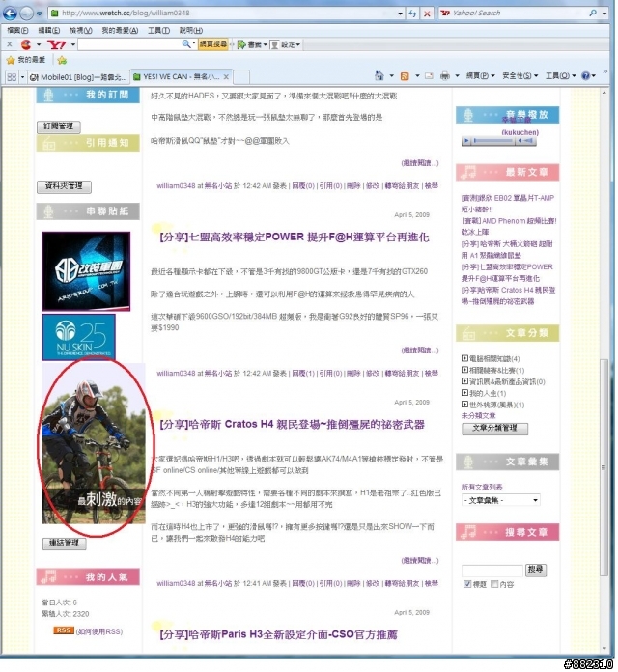This screenshot has height=672, width=618.
Task: Open the 編輯(E) menu
Action: (49, 31)
